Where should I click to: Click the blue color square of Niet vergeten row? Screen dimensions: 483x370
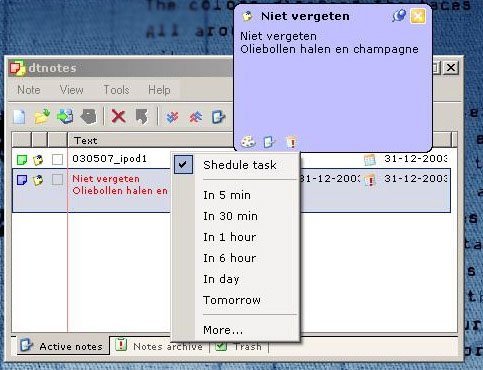22,180
